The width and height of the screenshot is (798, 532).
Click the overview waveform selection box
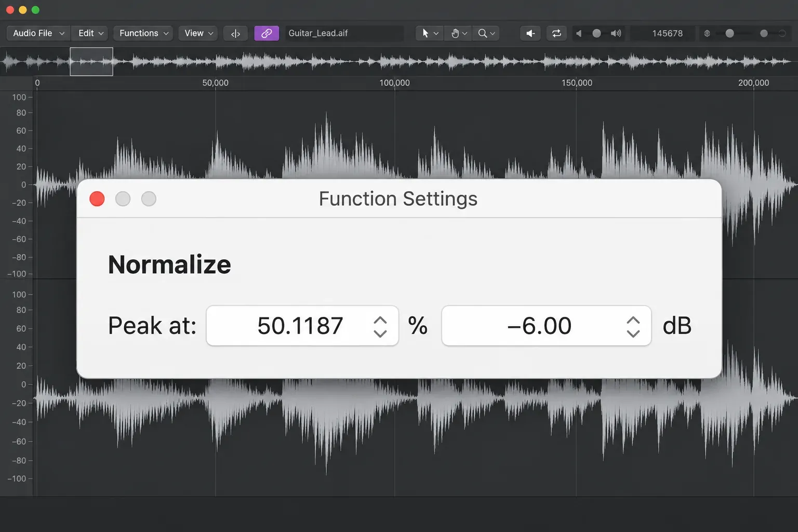point(91,61)
